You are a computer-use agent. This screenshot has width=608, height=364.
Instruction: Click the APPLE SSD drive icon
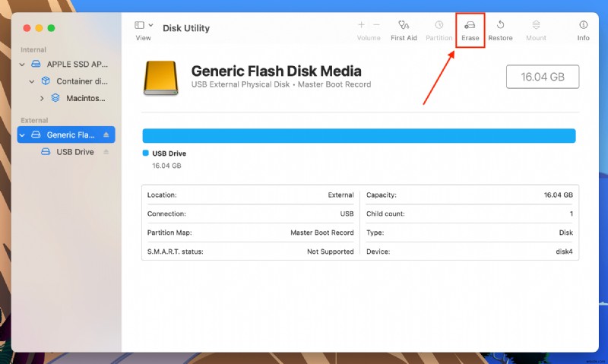36,64
